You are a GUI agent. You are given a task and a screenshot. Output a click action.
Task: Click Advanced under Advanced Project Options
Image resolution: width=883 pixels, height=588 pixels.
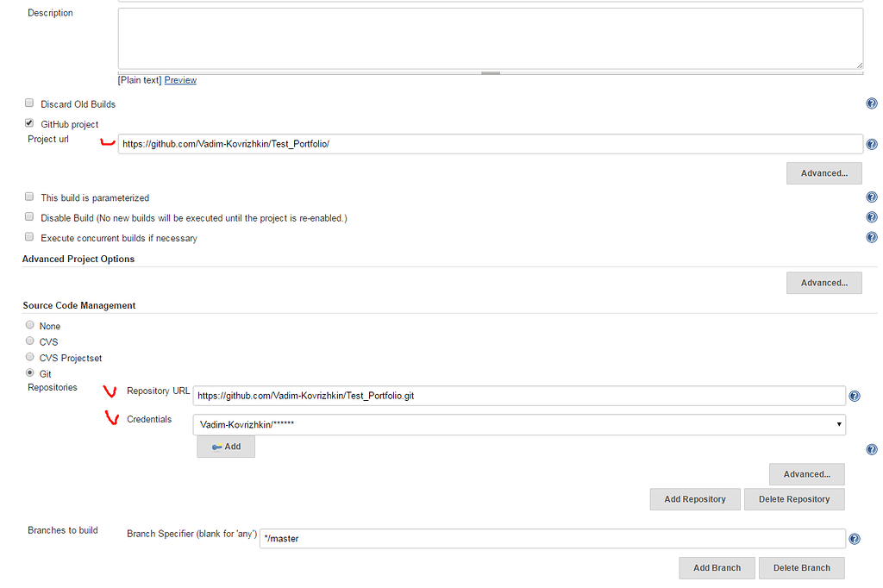click(x=824, y=282)
